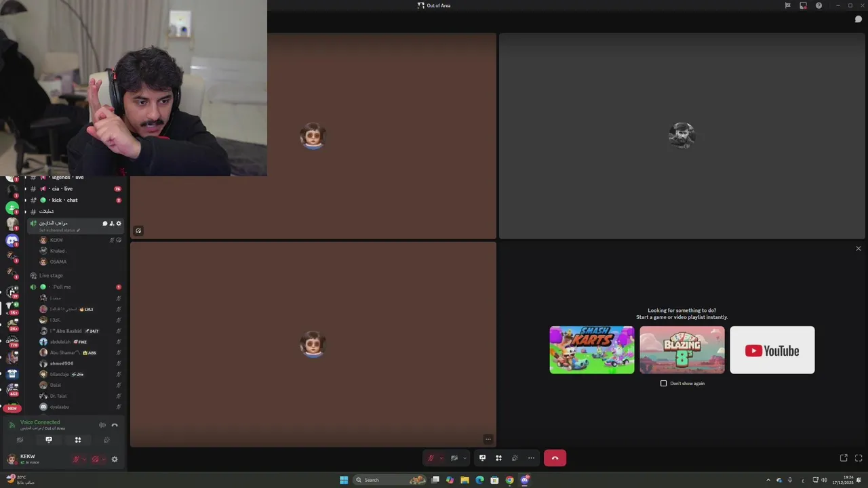Disconnect via voice panel hang-up icon
This screenshot has height=488, width=868.
(115, 425)
